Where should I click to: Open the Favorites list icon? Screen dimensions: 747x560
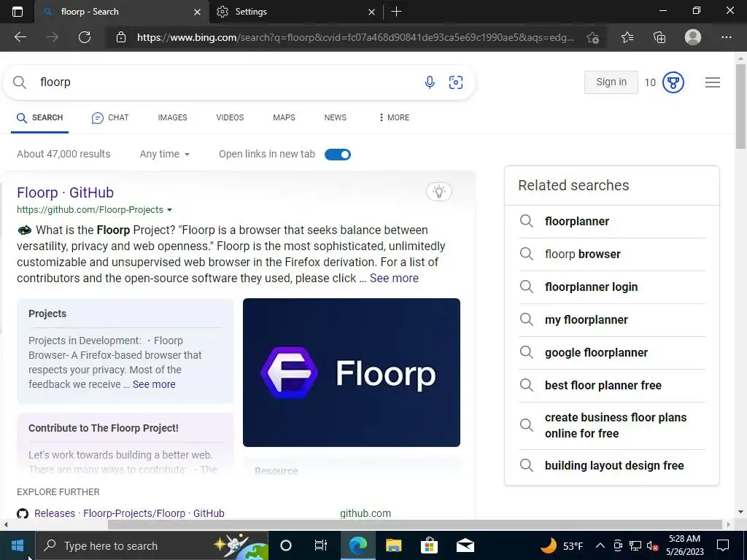tap(627, 37)
